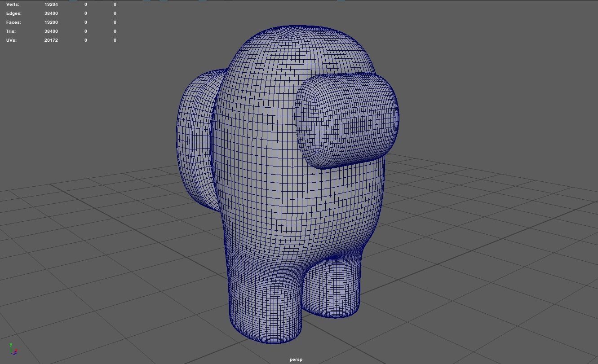Image resolution: width=598 pixels, height=364 pixels.
Task: Click the Edges: heads-up display label
Action: [13, 13]
